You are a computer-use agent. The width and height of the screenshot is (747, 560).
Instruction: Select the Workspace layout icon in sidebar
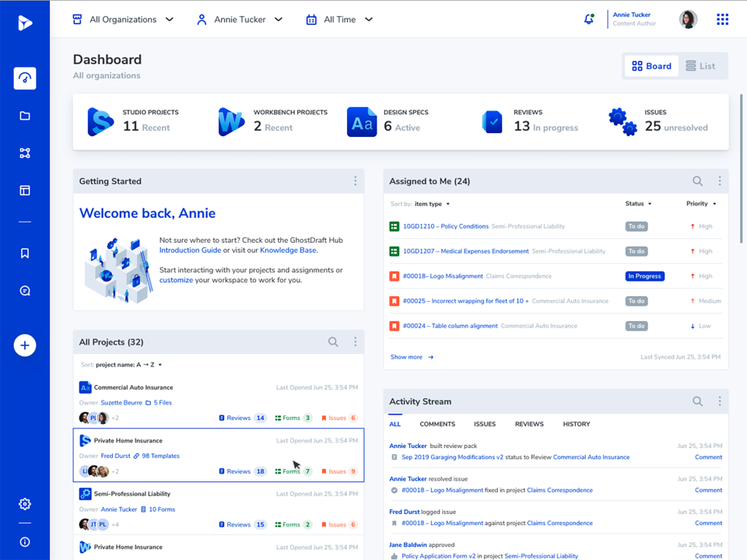tap(24, 190)
